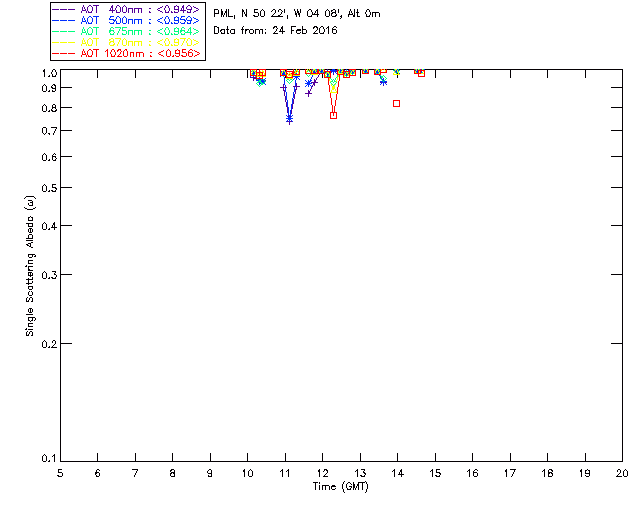Click the 20 tick label on time axis

click(622, 473)
